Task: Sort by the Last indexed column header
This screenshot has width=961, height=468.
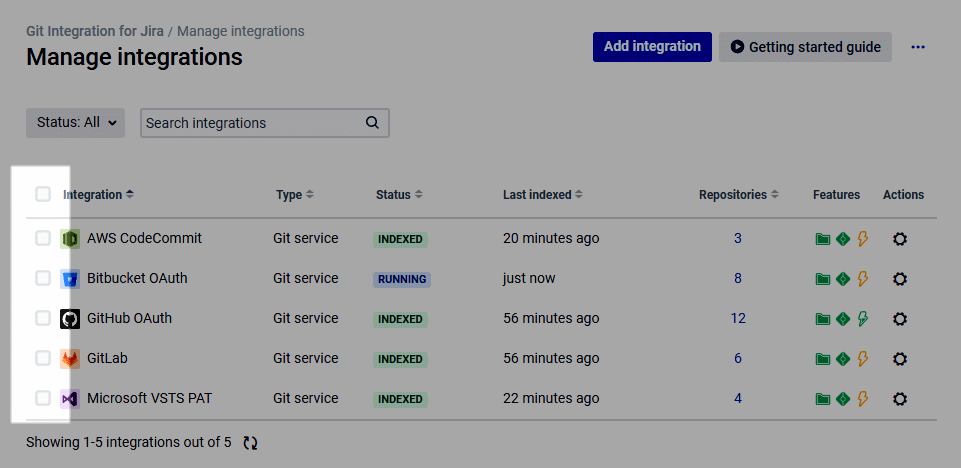Action: click(x=543, y=195)
